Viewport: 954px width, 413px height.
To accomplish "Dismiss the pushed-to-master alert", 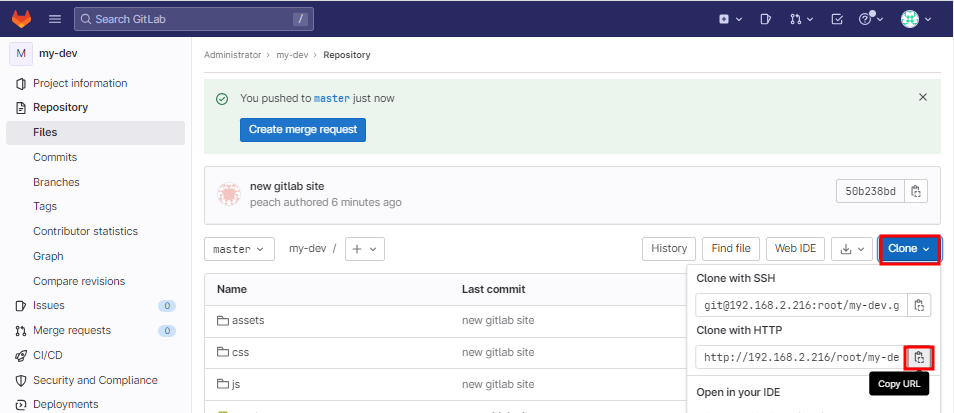I will pos(923,97).
